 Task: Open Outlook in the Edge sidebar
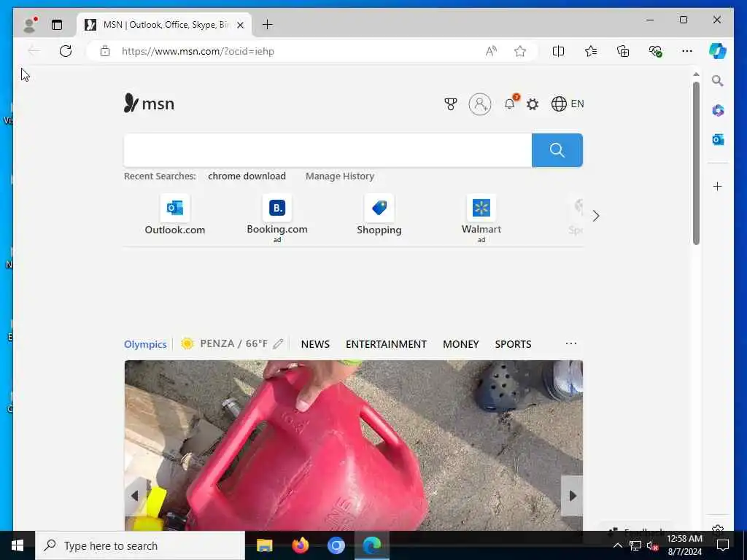pos(718,139)
